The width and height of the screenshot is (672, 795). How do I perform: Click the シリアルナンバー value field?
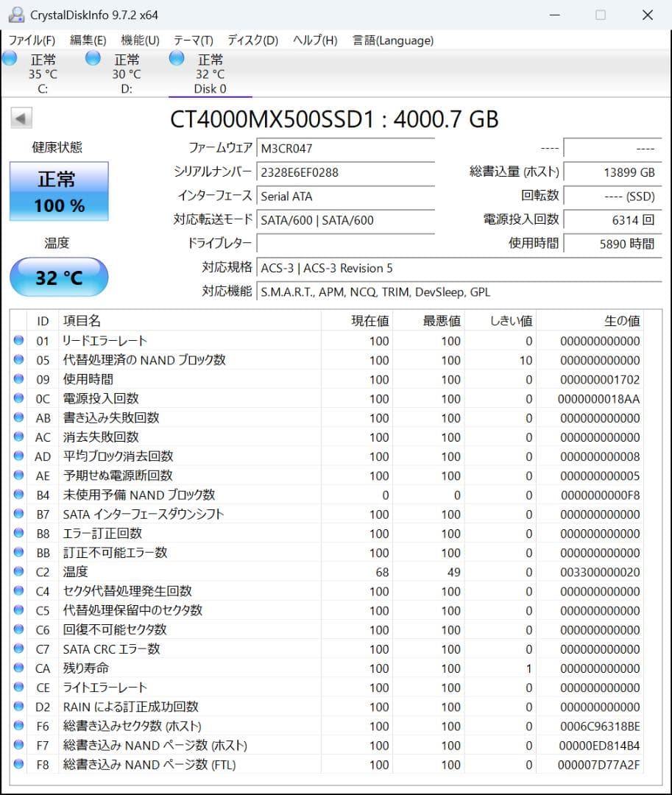tap(346, 172)
